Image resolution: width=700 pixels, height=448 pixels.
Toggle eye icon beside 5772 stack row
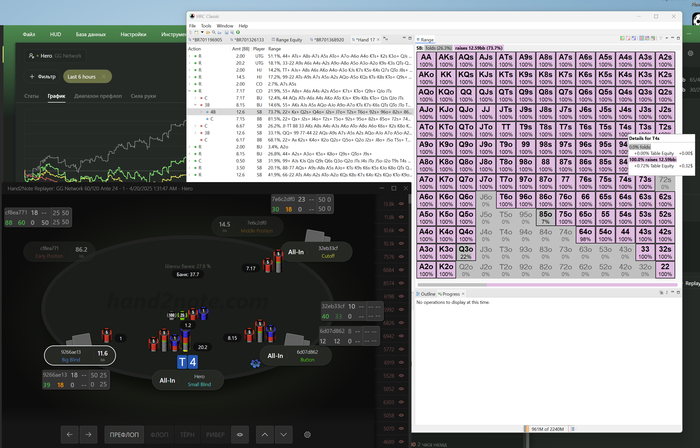point(401,349)
